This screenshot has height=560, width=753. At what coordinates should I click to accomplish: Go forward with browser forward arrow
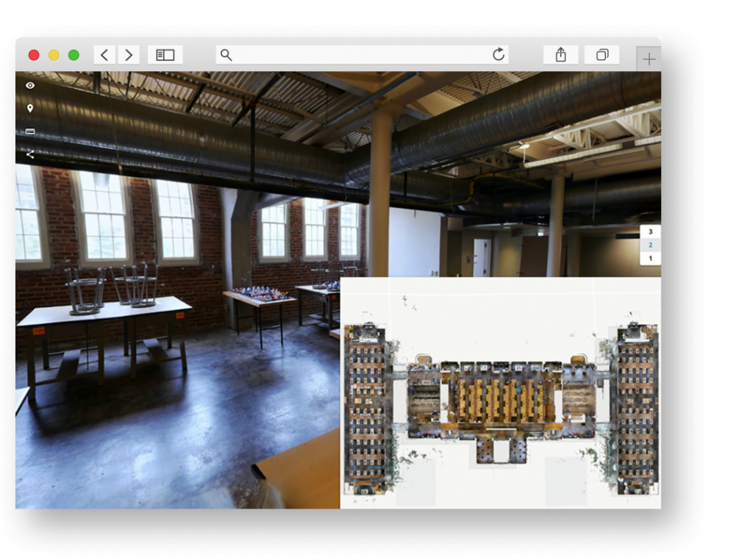(128, 54)
